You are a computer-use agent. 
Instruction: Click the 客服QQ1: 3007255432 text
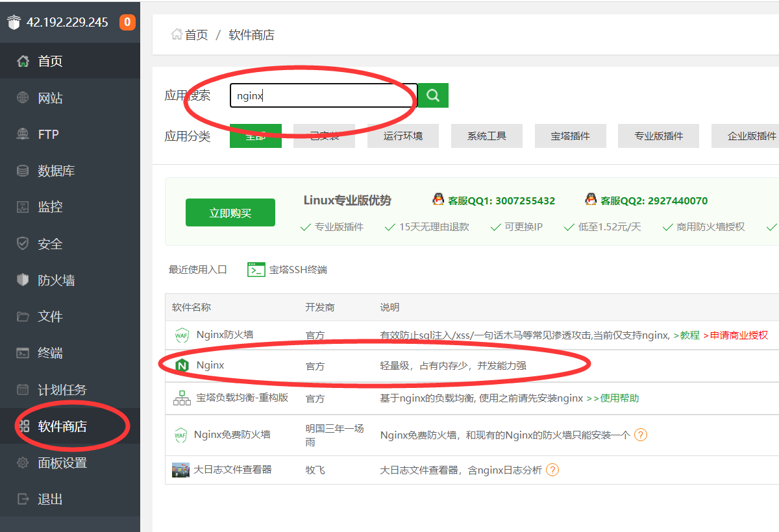(502, 200)
